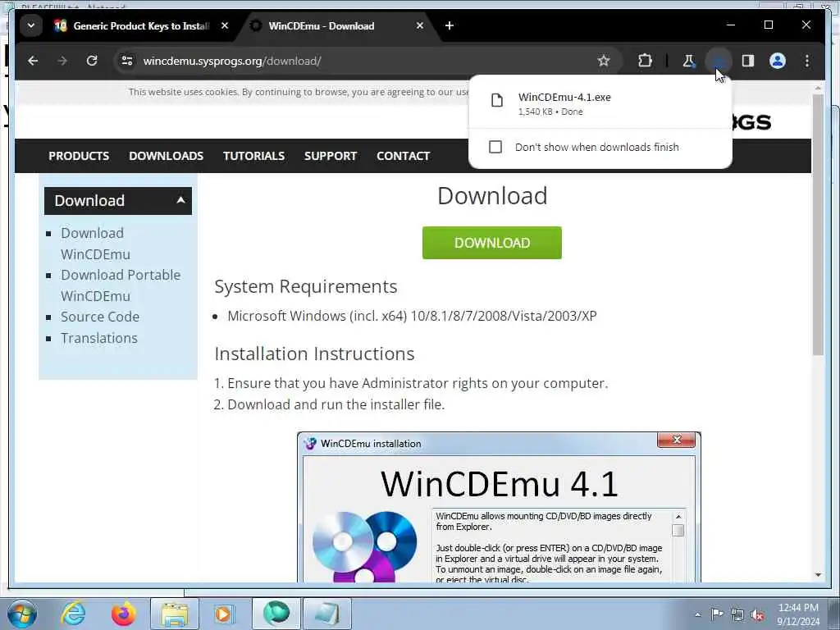Open the TUTORIALS menu
Viewport: 840px width, 630px height.
254,156
